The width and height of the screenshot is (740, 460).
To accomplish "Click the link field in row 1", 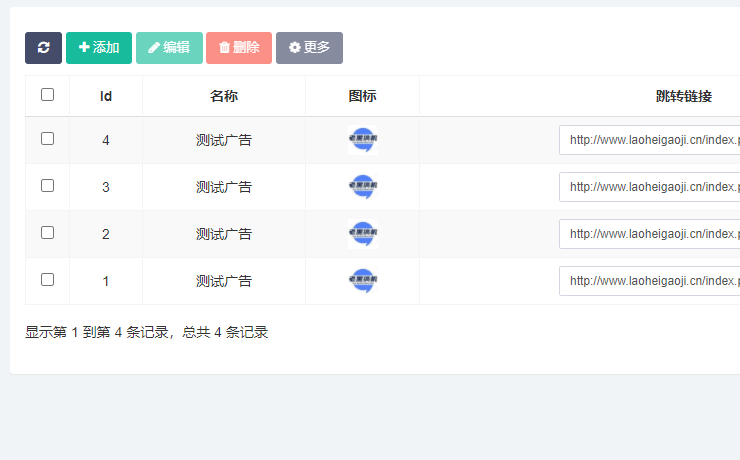I will 649,281.
